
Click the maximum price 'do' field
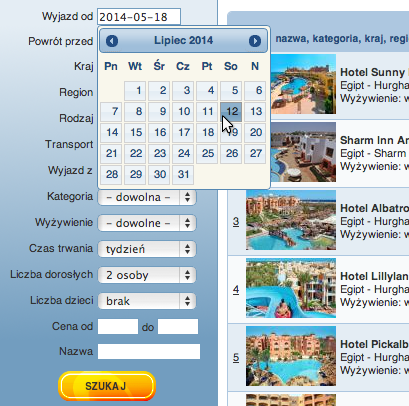[x=178, y=326]
